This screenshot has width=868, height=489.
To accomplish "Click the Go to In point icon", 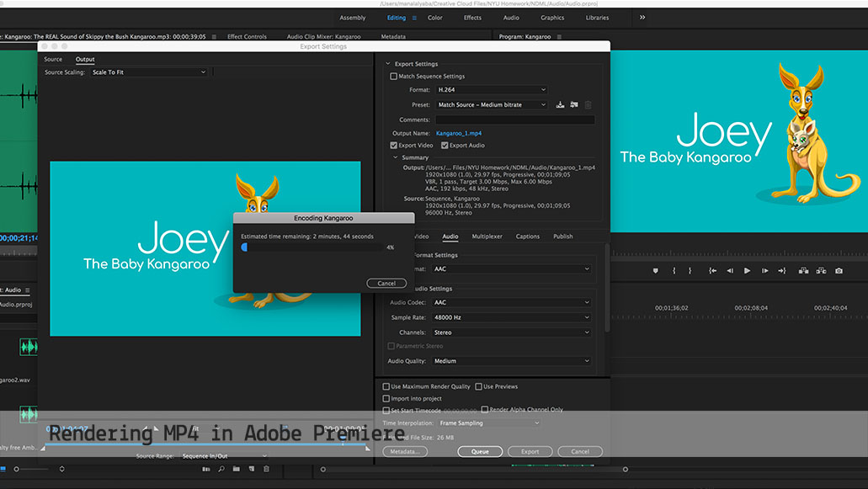I will 712,271.
